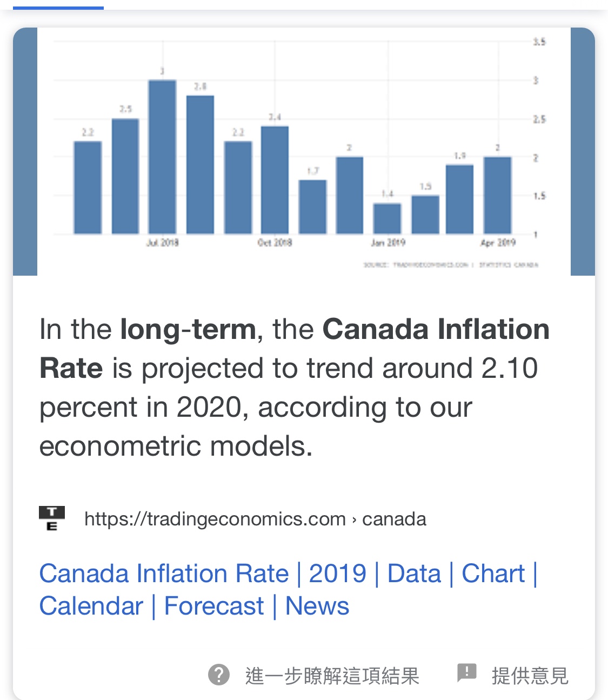Click the Trading Economics TE favicon
Screen dimensions: 608x700
click(52, 518)
